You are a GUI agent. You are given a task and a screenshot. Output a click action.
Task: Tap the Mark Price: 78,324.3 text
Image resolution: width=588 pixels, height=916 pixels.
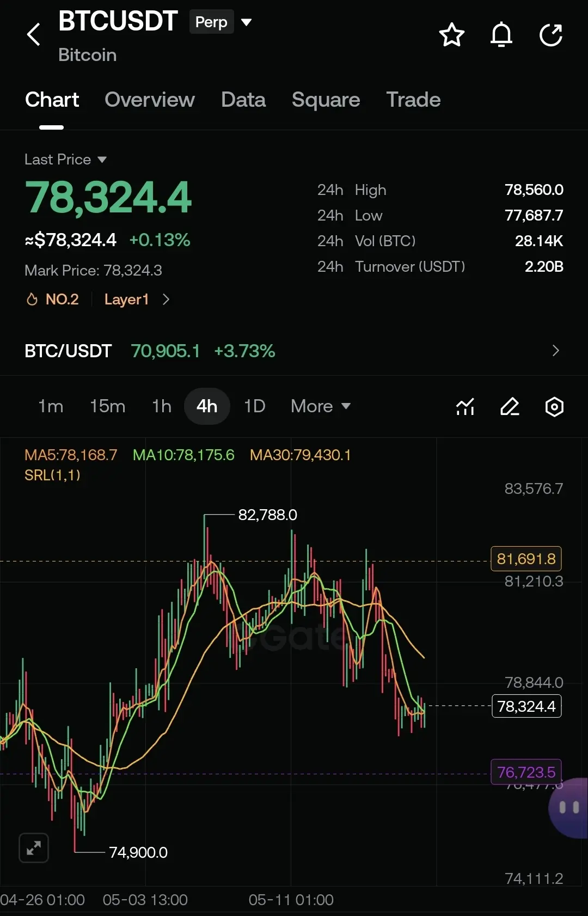pyautogui.click(x=93, y=270)
